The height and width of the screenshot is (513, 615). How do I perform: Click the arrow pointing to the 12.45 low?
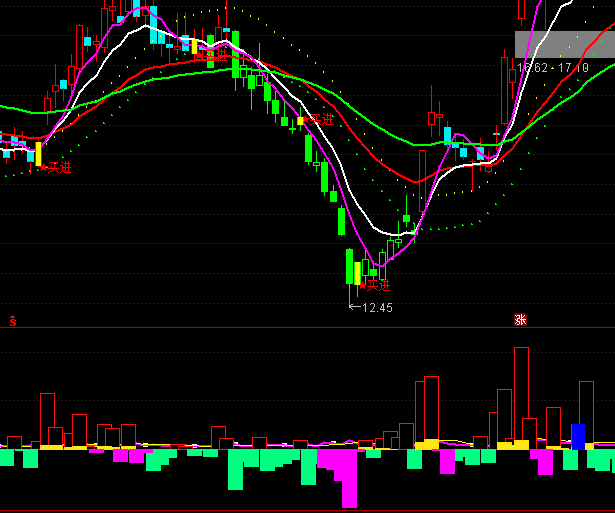coord(352,306)
